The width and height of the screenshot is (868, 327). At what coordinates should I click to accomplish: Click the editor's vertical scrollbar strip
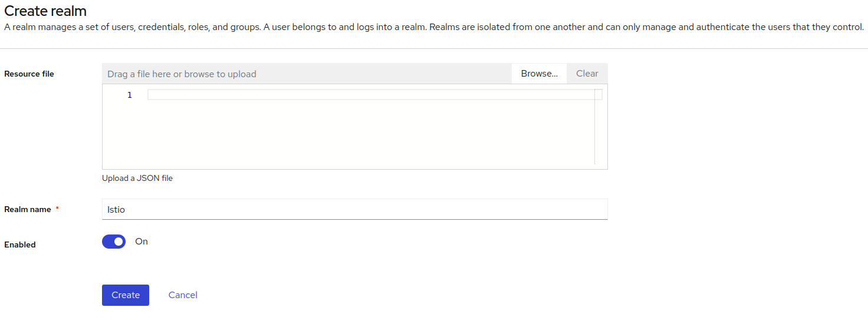coord(599,127)
